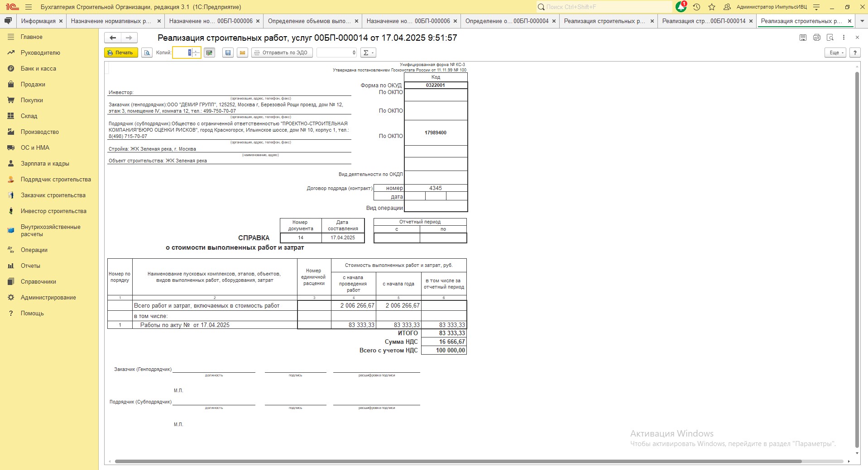This screenshot has width=868, height=470.
Task: Open Банк и касса section
Action: (49, 69)
